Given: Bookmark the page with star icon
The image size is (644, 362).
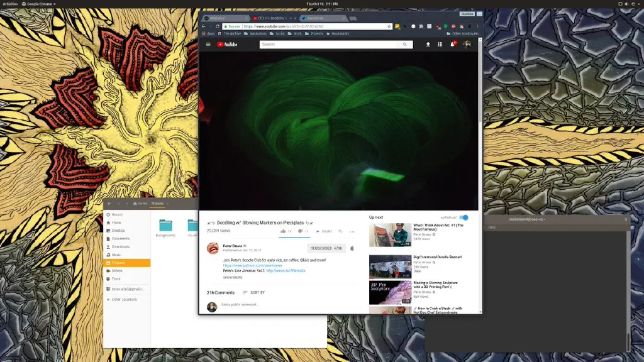Looking at the screenshot, I should point(389,26).
